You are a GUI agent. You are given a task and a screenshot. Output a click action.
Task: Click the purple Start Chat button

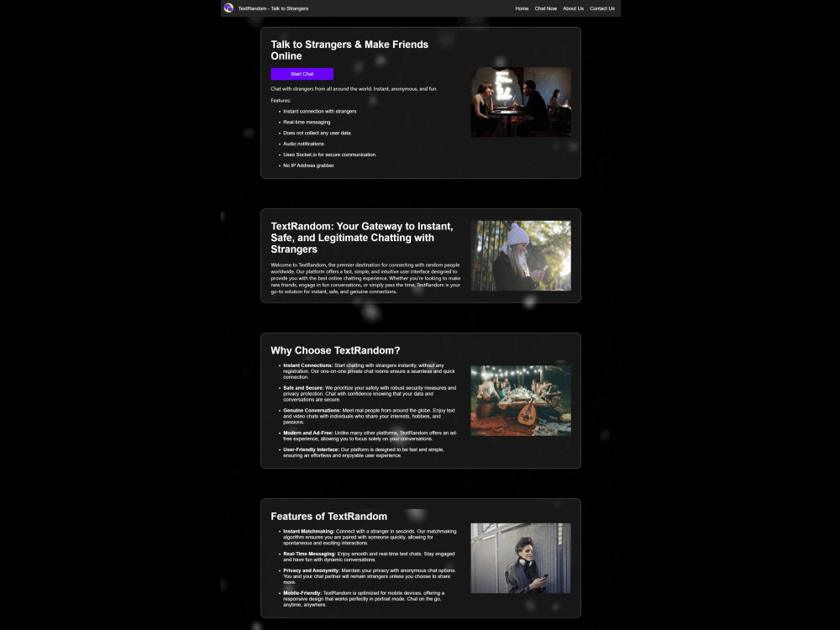302,74
